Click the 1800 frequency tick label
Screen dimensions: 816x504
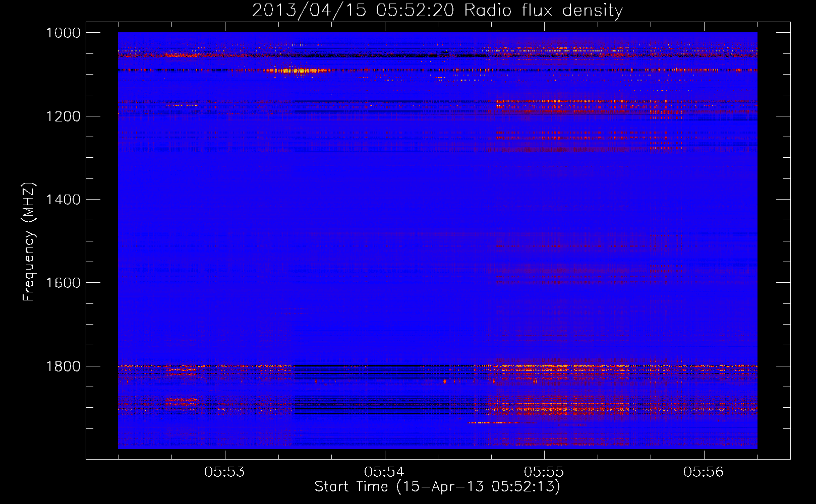(x=63, y=366)
